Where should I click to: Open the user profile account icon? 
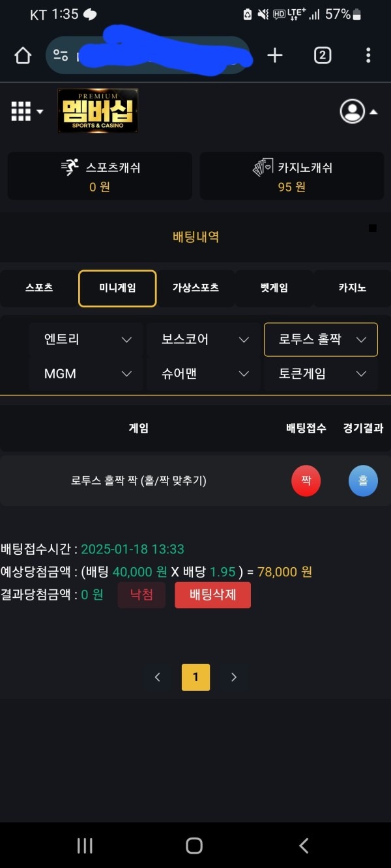click(353, 111)
